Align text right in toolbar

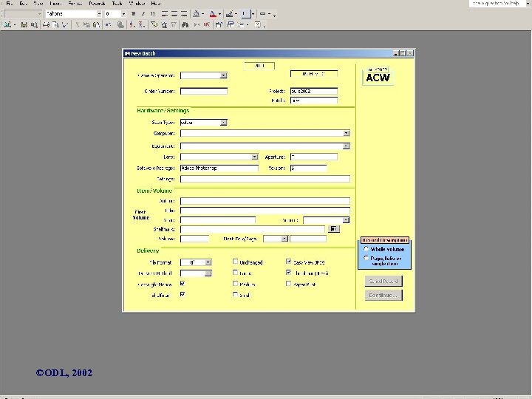point(184,14)
